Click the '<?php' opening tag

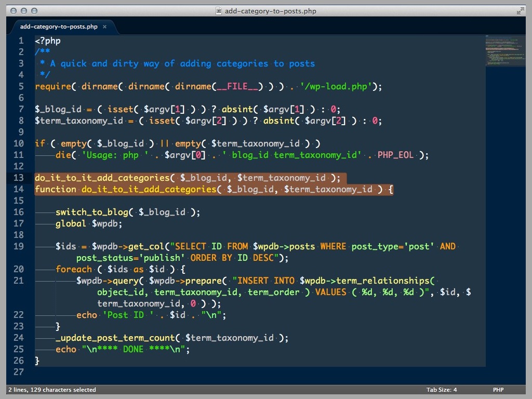(x=47, y=41)
